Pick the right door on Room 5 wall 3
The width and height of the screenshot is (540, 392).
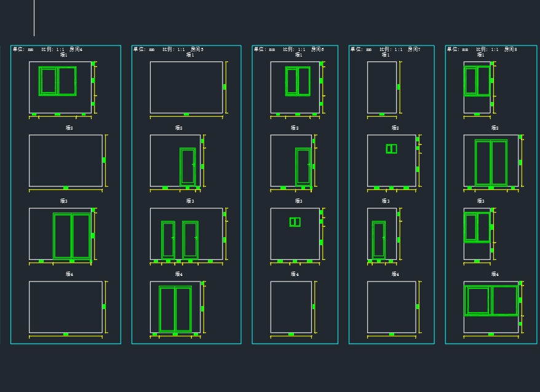coord(190,240)
